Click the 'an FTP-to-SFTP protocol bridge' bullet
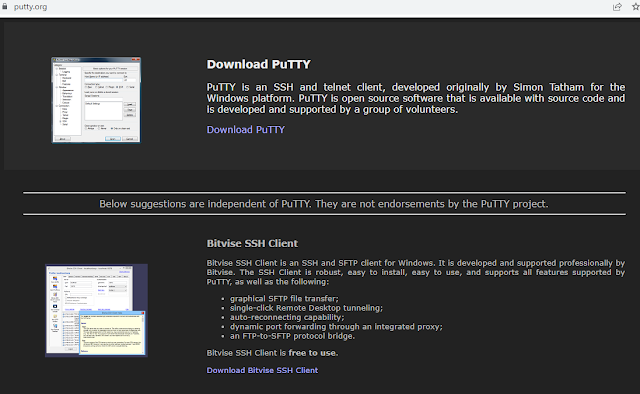The width and height of the screenshot is (640, 394). [292, 336]
